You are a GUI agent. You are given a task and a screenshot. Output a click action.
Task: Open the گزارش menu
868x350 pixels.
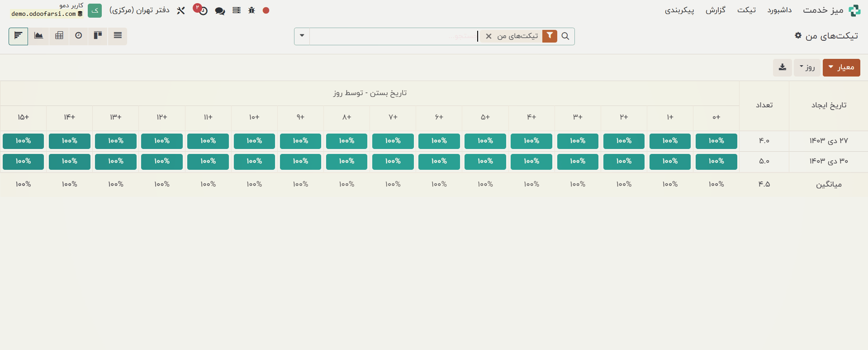715,10
